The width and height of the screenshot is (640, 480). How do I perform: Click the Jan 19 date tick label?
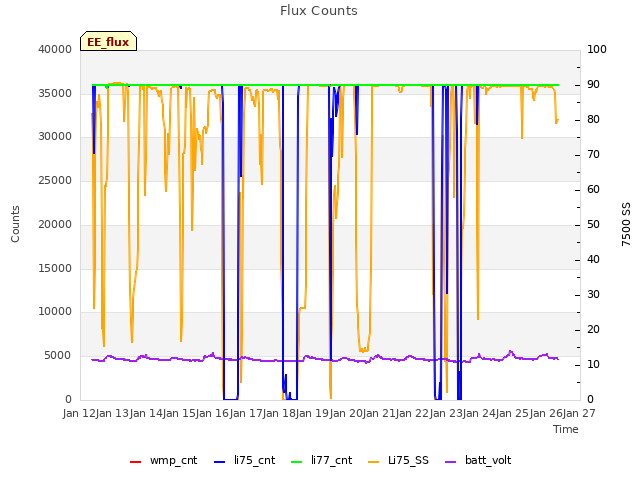312,413
